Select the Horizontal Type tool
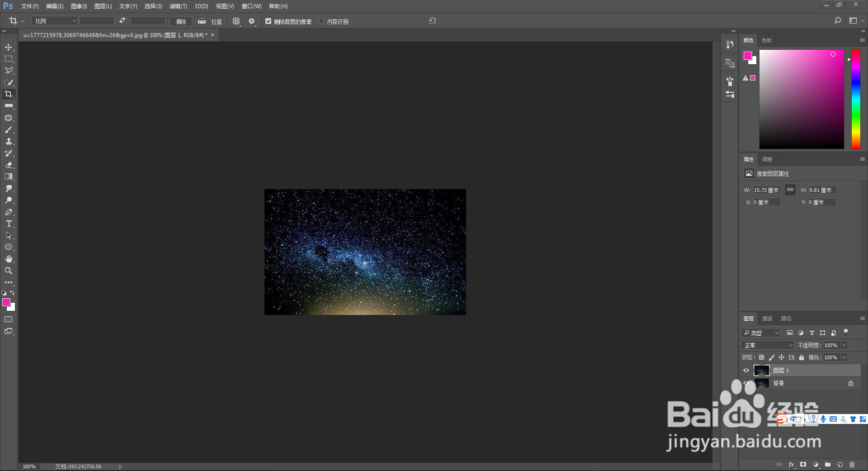Screen dimensions: 868x471 (x=9, y=224)
